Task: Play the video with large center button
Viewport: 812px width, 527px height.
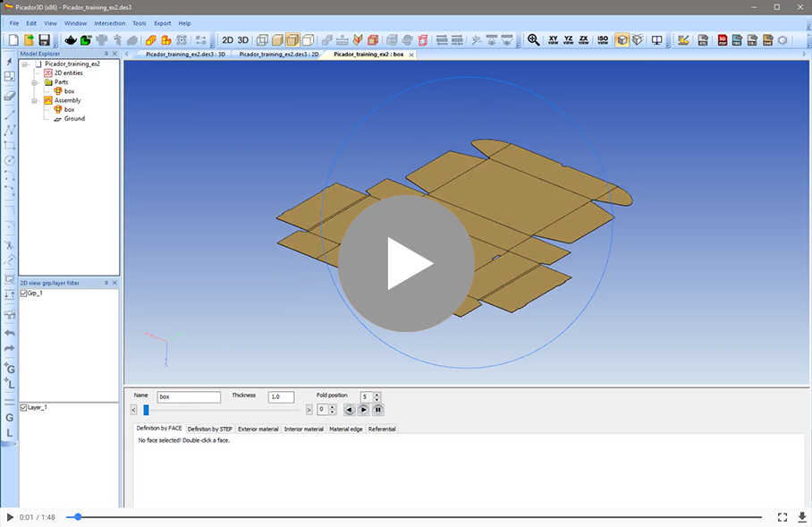Action: point(407,263)
